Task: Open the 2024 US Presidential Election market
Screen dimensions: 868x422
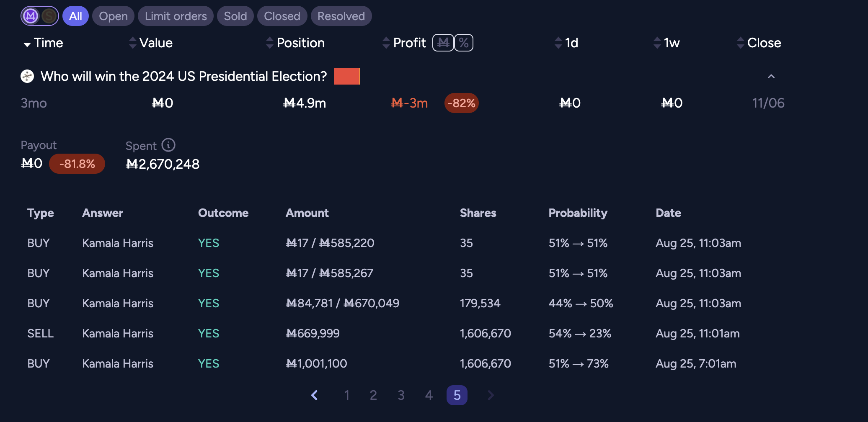Action: coord(183,76)
